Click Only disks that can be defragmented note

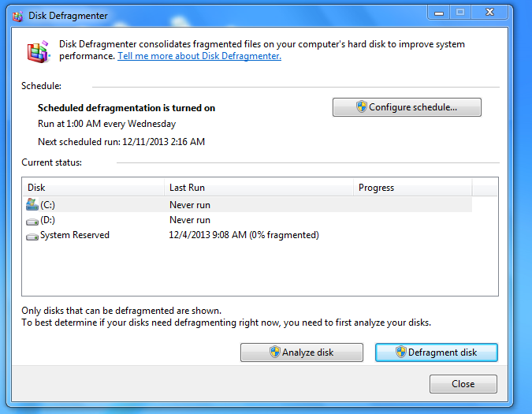point(121,311)
